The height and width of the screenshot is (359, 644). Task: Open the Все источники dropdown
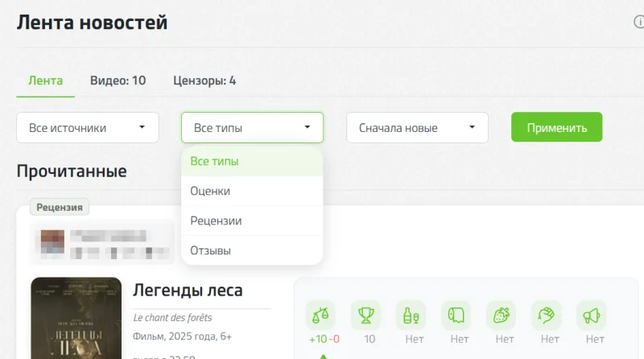click(x=88, y=128)
